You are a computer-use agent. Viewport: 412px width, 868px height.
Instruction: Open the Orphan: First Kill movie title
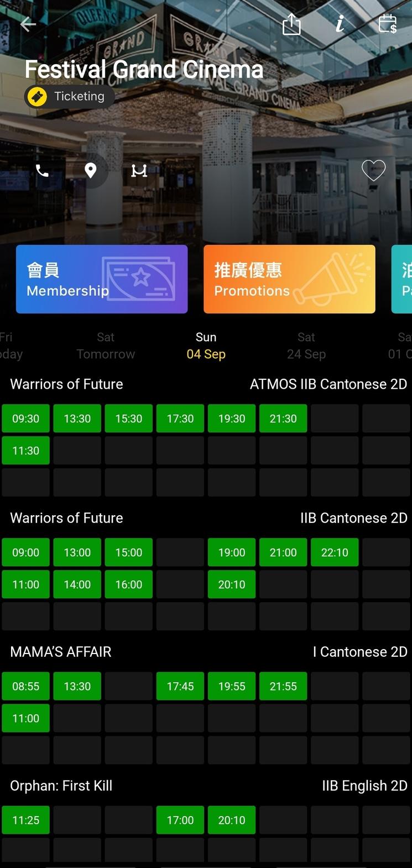point(61,786)
